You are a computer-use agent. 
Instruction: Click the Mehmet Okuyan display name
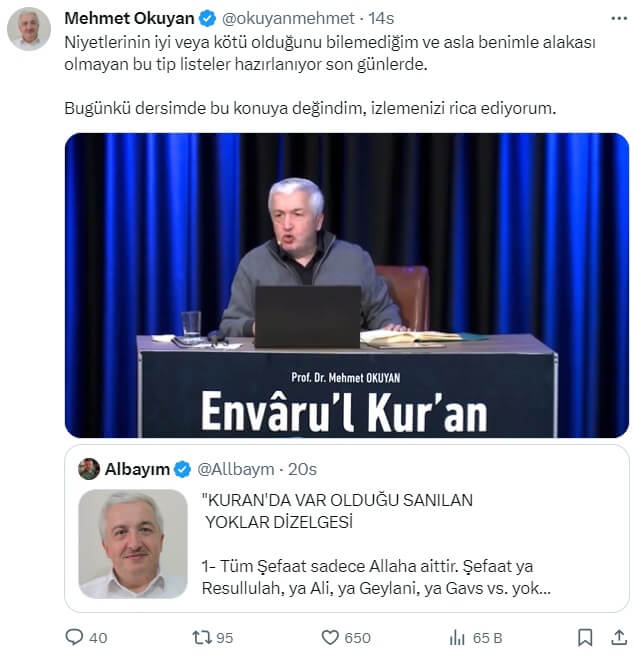[x=129, y=18]
